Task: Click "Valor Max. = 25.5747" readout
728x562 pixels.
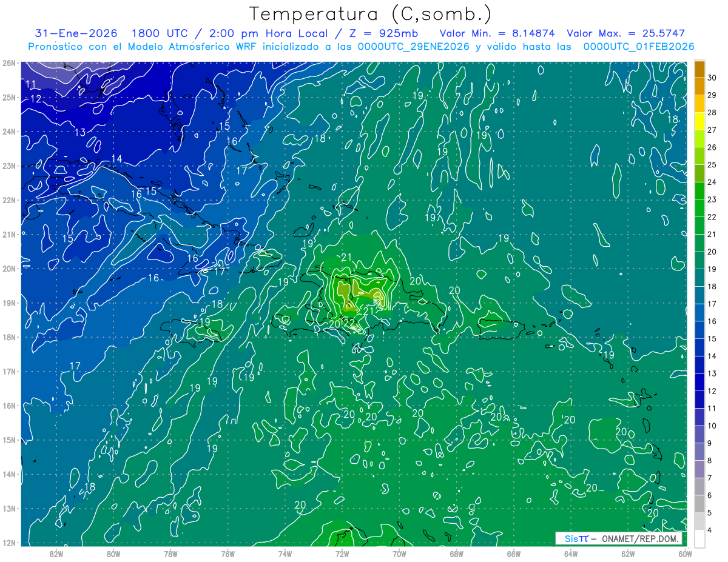Action: (625, 33)
